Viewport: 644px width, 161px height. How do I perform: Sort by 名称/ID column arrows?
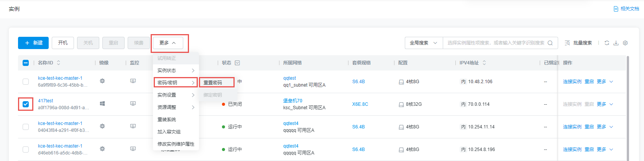[59, 63]
